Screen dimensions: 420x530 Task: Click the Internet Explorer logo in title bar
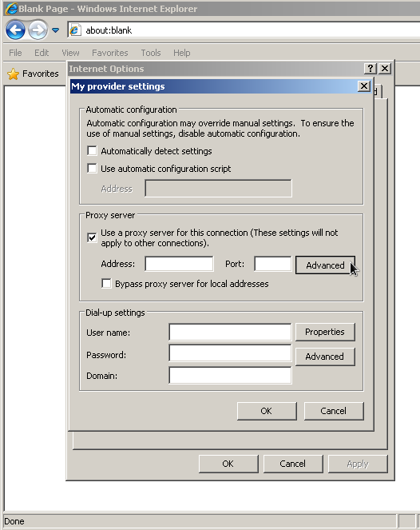pos(11,9)
